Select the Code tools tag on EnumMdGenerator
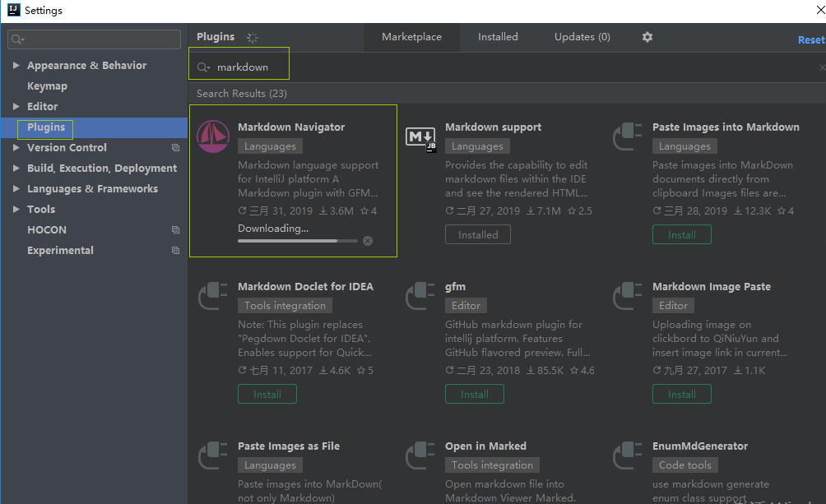The width and height of the screenshot is (826, 504). point(684,465)
